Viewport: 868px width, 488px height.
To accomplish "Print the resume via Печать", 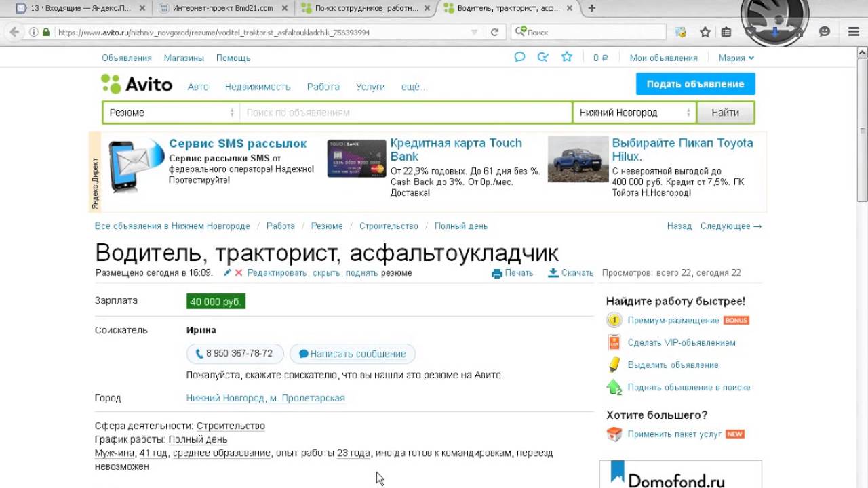I will tap(513, 273).
